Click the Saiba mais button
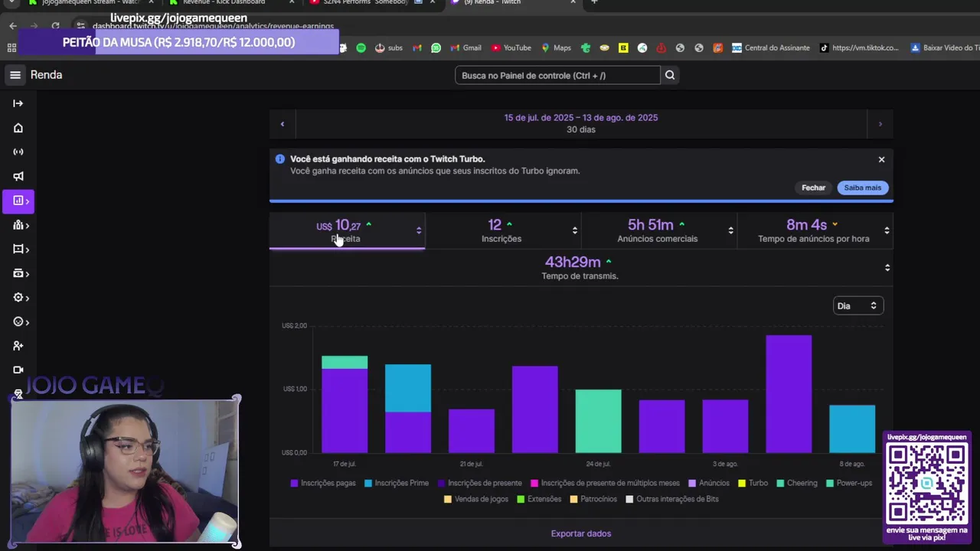 [863, 187]
